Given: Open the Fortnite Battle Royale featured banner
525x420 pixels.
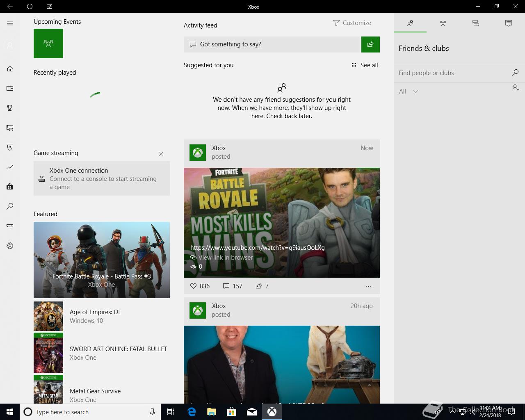Looking at the screenshot, I should [102, 260].
